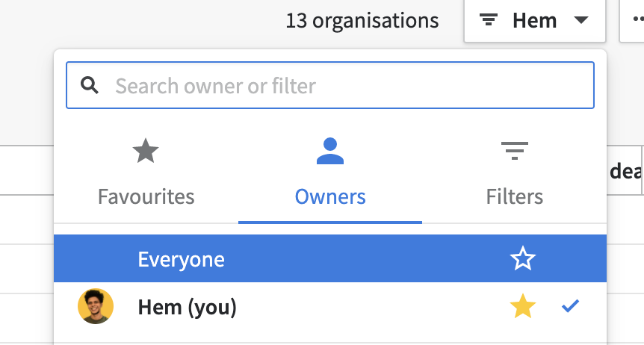Click Hem's profile avatar
This screenshot has width=644, height=345.
point(96,306)
